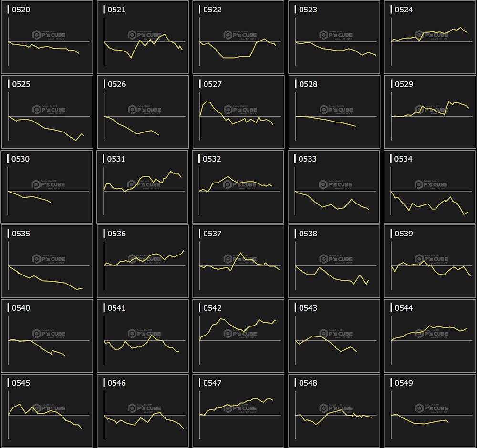This screenshot has width=477, height=448.
Task: Open the chart numbered 0542
Action: (238, 336)
